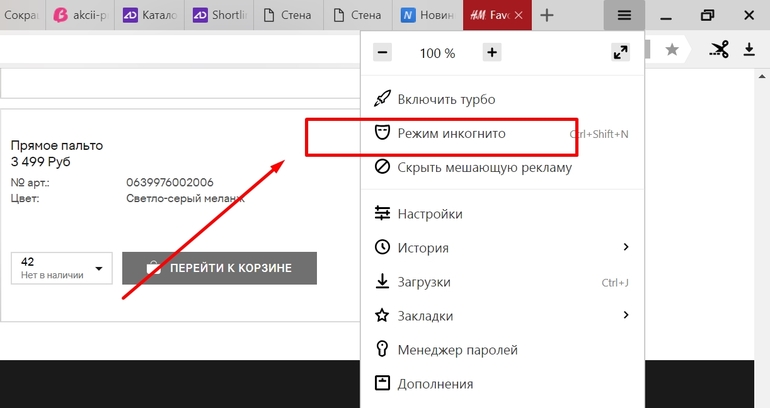The width and height of the screenshot is (770, 408).
Task: Decrease zoom with minus button
Action: 383,52
